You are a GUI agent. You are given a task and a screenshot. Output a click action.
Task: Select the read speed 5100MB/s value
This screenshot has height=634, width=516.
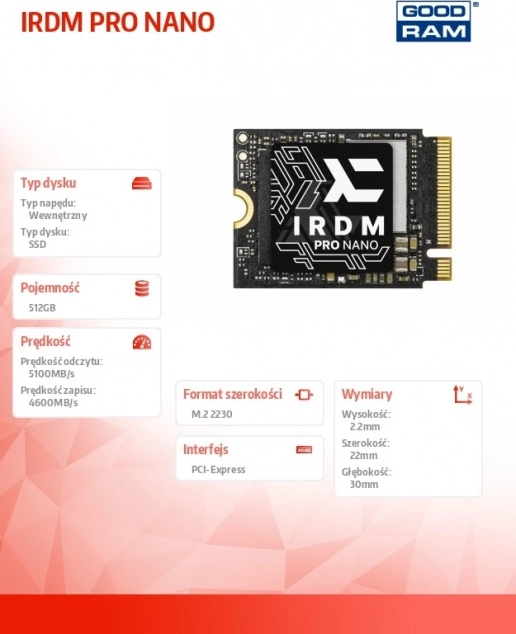pyautogui.click(x=51, y=374)
